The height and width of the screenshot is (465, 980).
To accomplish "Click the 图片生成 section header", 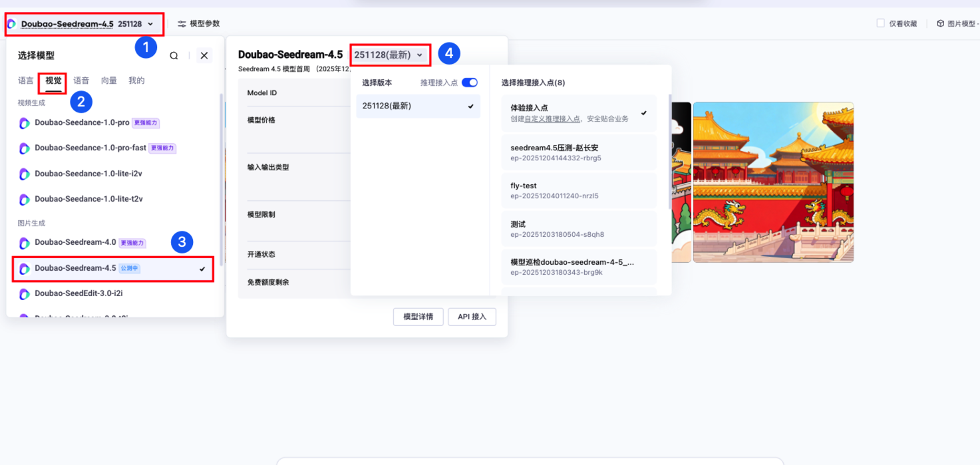I will click(31, 224).
